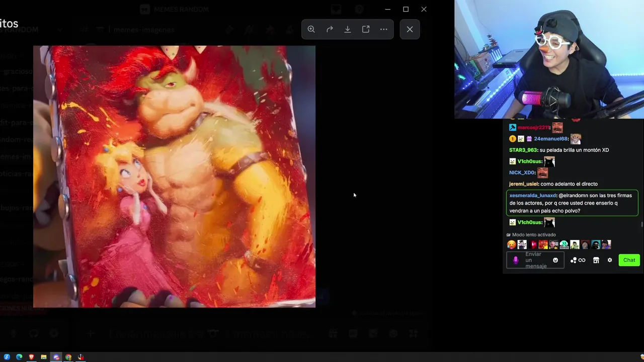The height and width of the screenshot is (362, 644).
Task: Click username marcosjr2211 in chat
Action: 533,128
